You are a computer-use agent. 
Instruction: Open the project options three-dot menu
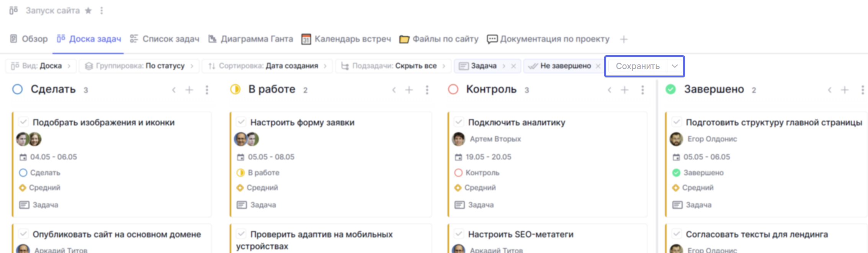click(x=101, y=11)
